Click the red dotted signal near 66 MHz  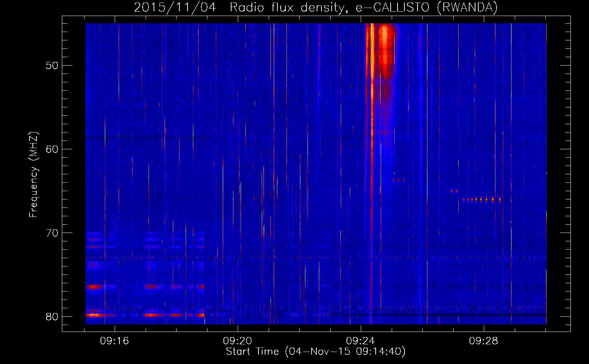tap(482, 199)
